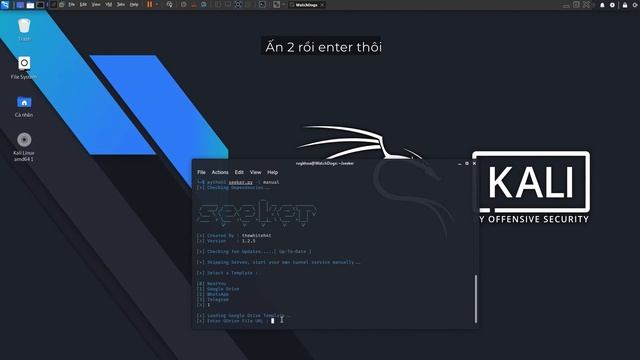Select the WatchDogs VM tab

point(305,5)
